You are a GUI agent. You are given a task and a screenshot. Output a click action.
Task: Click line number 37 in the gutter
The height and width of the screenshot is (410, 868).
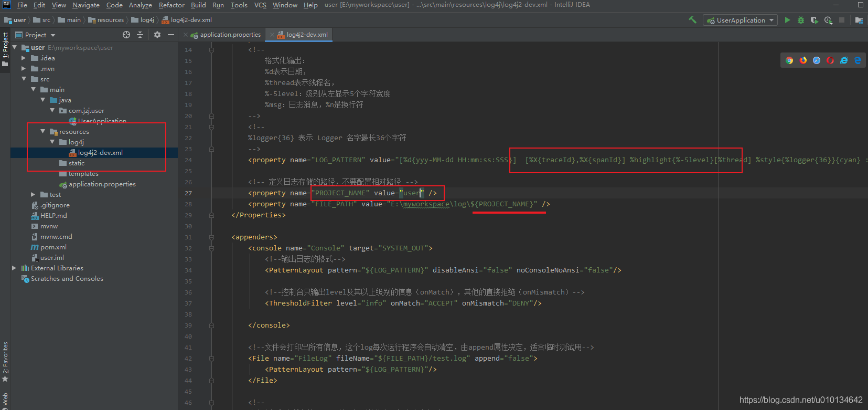pos(188,303)
